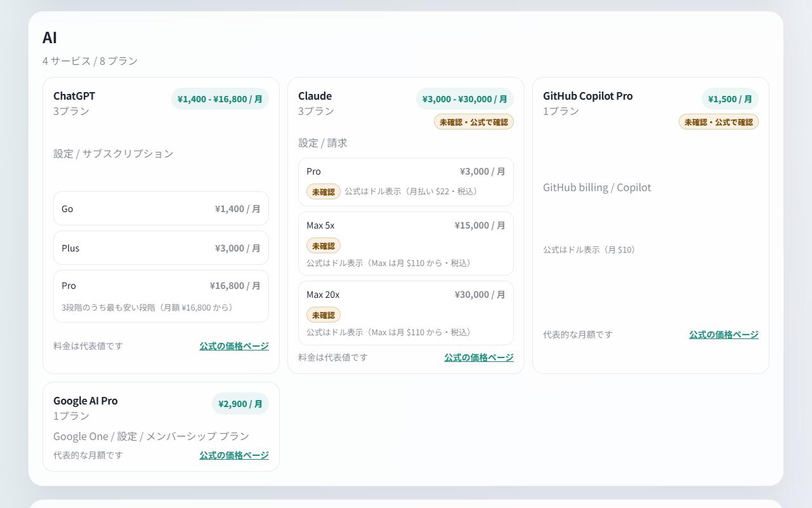Image resolution: width=812 pixels, height=508 pixels.
Task: Click the ¥3,000 / 月 price in Claude Pro row
Action: [x=483, y=171]
